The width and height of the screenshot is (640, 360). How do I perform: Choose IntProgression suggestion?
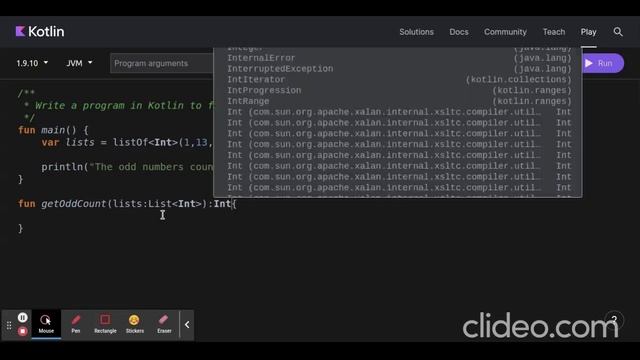click(398, 91)
